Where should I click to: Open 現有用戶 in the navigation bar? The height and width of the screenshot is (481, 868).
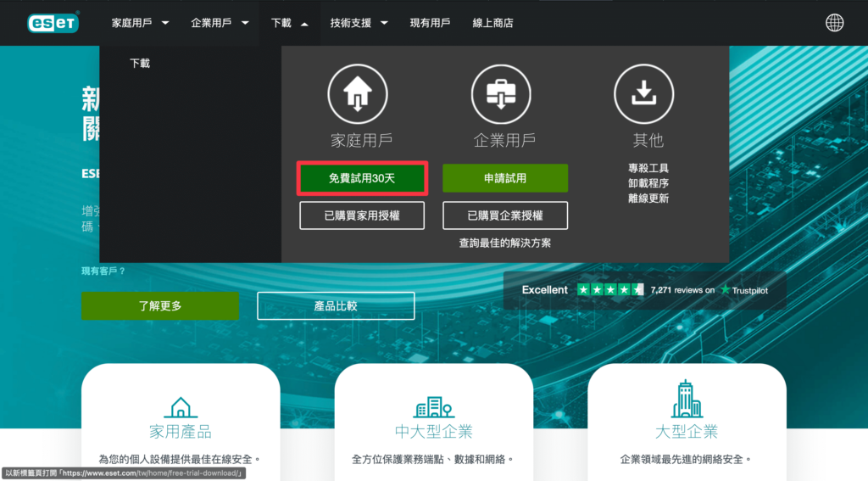coord(430,23)
